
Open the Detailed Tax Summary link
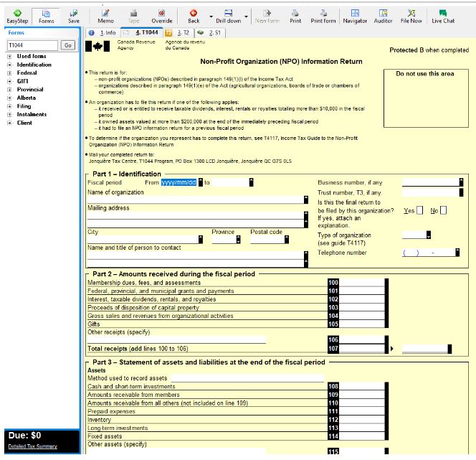click(x=32, y=446)
